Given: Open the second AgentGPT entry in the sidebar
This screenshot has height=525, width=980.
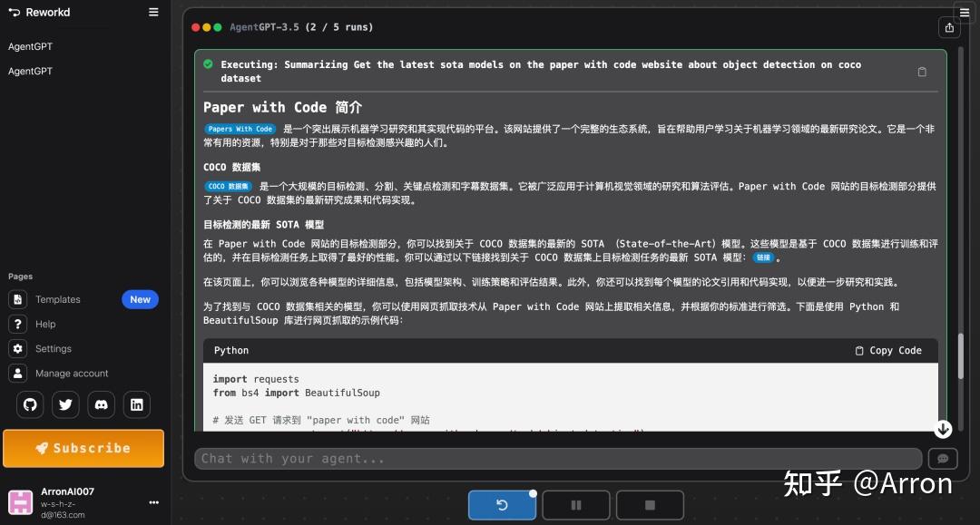Looking at the screenshot, I should pyautogui.click(x=30, y=71).
